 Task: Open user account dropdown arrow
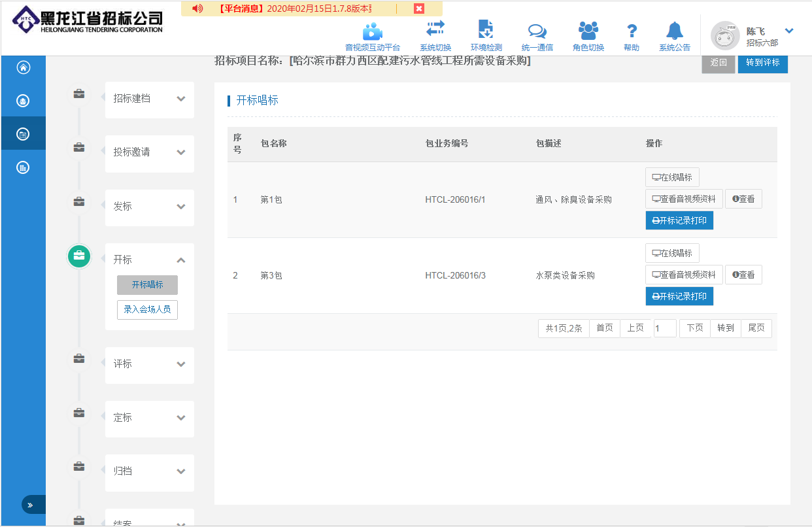click(788, 31)
